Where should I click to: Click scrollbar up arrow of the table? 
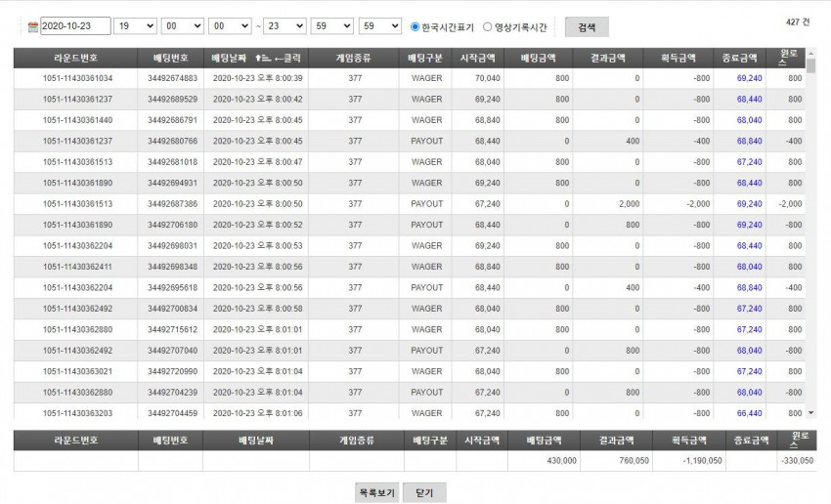810,54
